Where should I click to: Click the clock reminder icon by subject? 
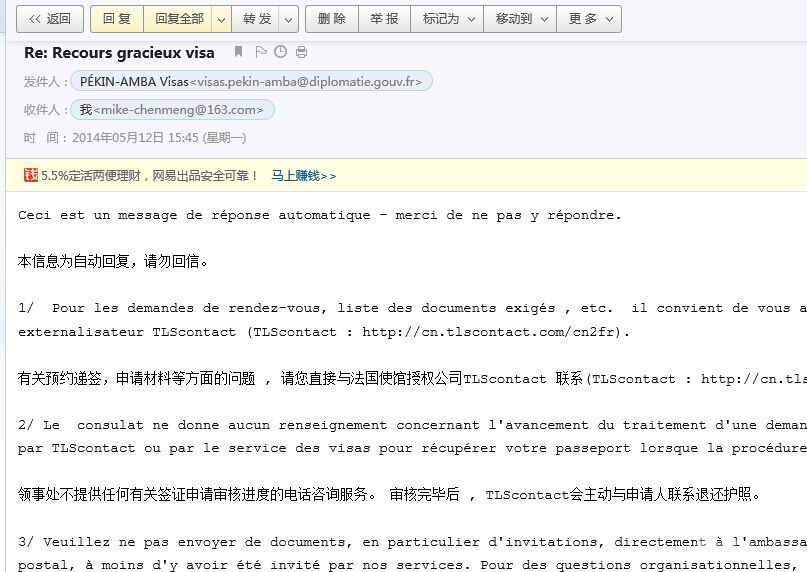click(280, 51)
